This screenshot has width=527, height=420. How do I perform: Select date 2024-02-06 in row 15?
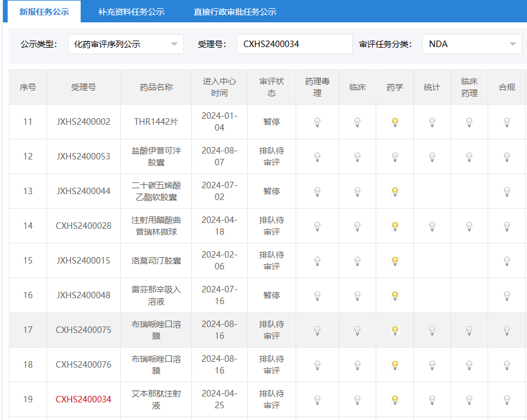[x=220, y=260]
